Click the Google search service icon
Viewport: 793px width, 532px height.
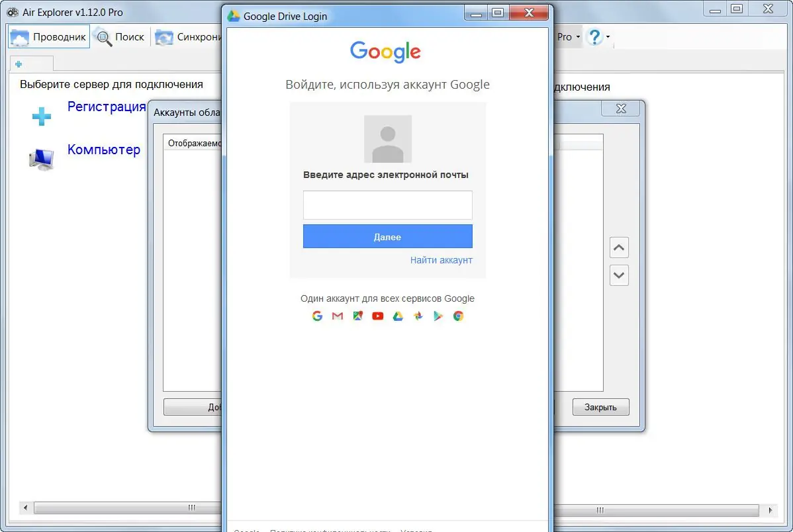317,316
